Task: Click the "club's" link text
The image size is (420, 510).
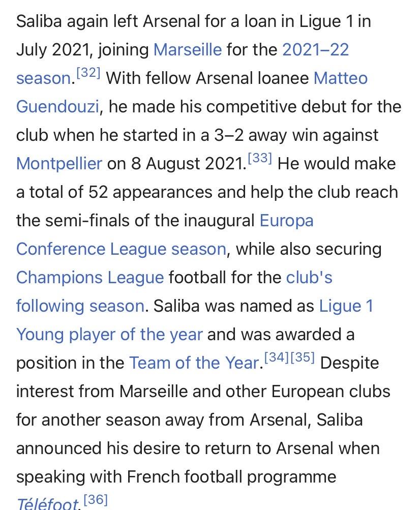Action: [309, 278]
